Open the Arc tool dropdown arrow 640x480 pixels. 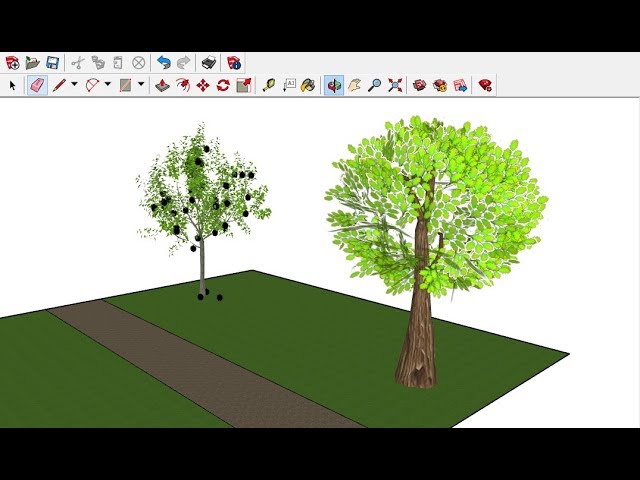[x=108, y=84]
